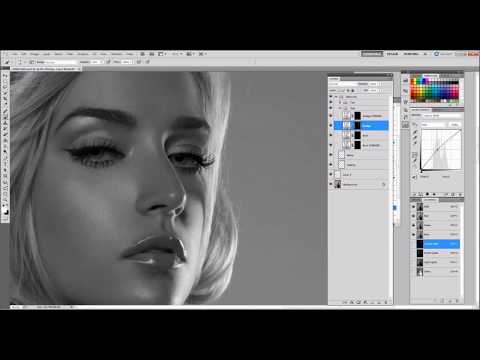Open the Curves preset dropdown
Image resolution: width=480 pixels, height=360 pixels.
click(x=442, y=115)
